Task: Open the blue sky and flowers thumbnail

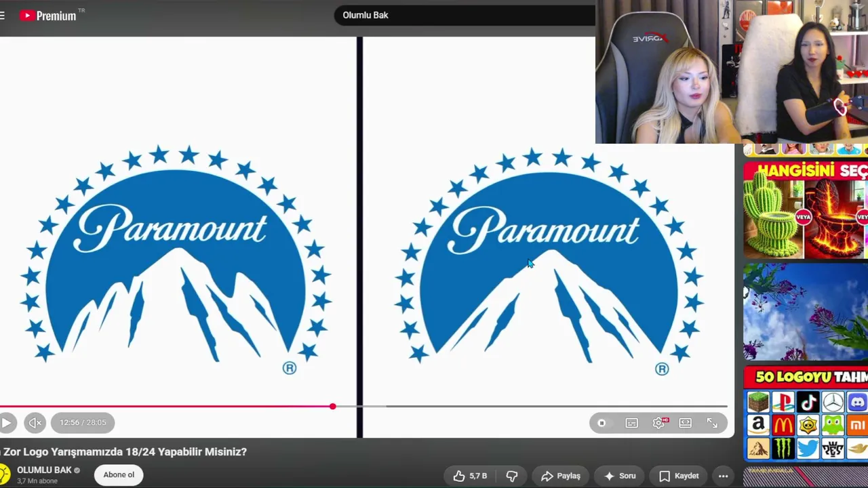Action: coord(806,312)
